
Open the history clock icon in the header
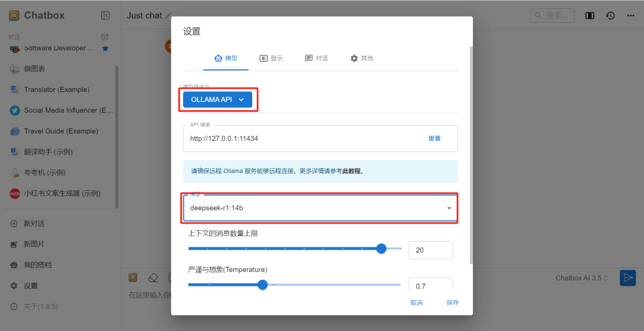click(611, 16)
